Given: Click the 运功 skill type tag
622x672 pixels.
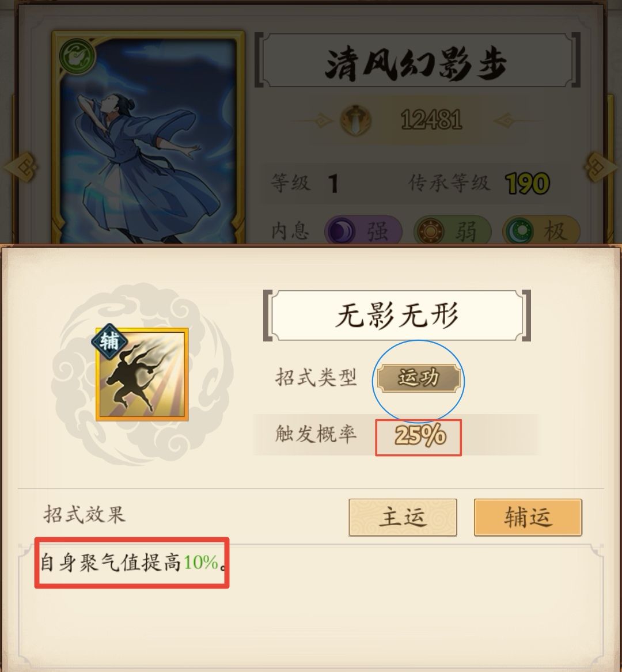Looking at the screenshot, I should (x=419, y=378).
